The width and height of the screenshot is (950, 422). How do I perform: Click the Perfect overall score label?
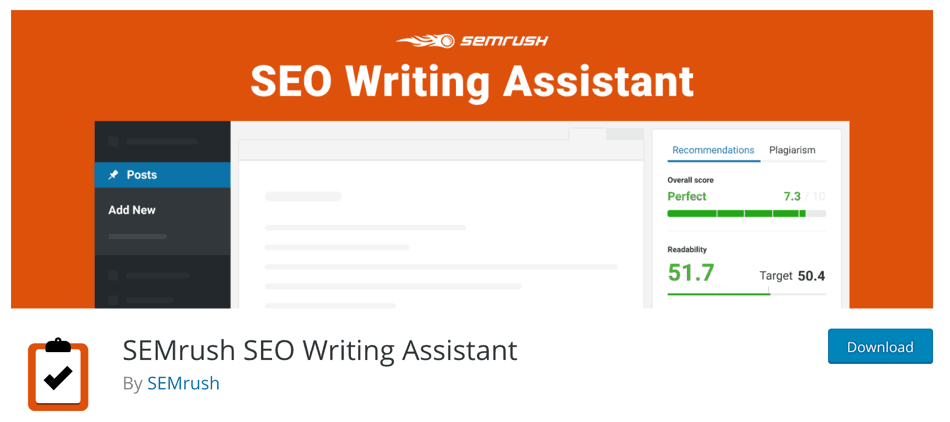686,196
